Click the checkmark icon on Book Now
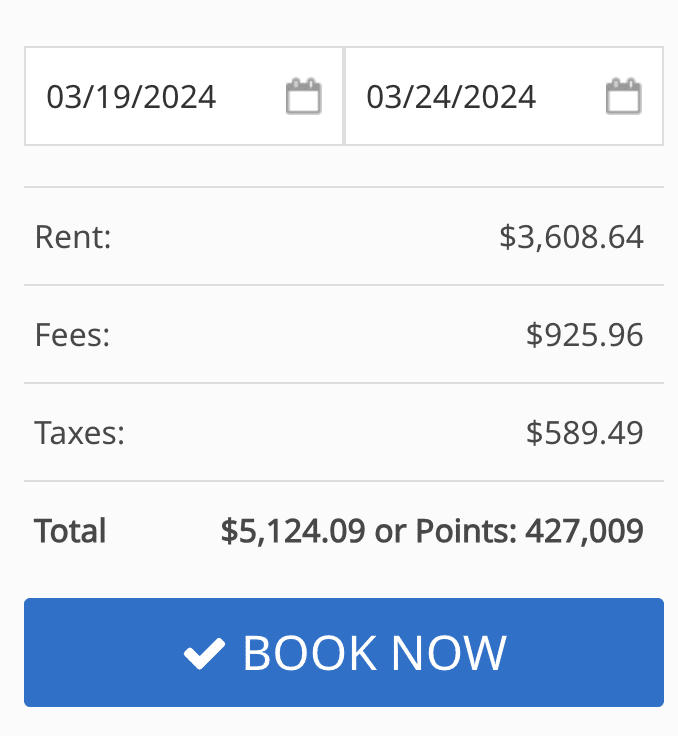Viewport: 678px width, 736px height. point(204,654)
